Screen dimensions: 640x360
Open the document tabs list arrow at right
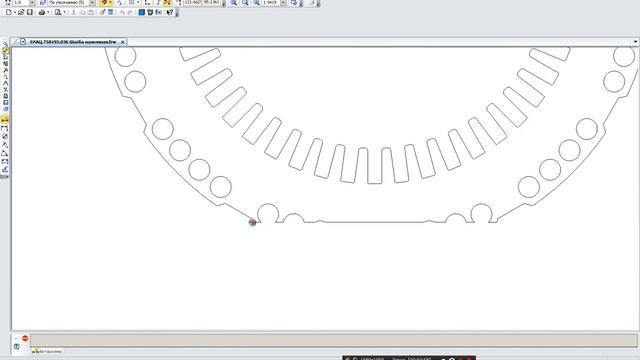pos(635,42)
